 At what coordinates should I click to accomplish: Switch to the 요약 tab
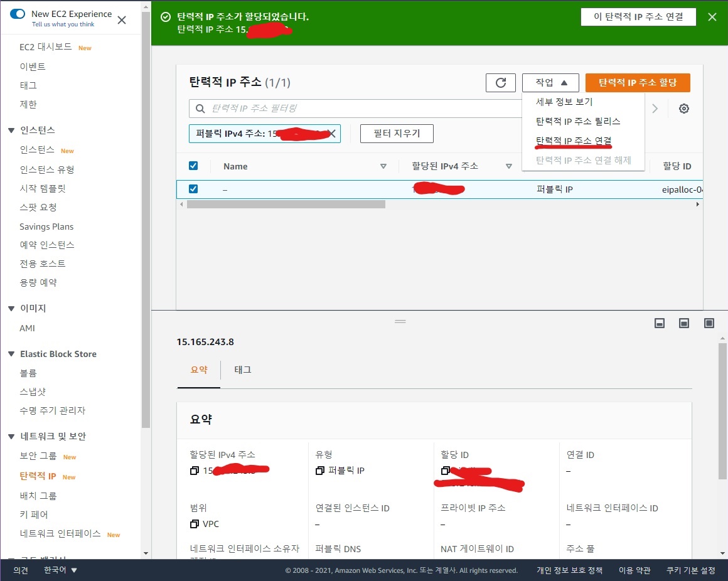coord(199,370)
